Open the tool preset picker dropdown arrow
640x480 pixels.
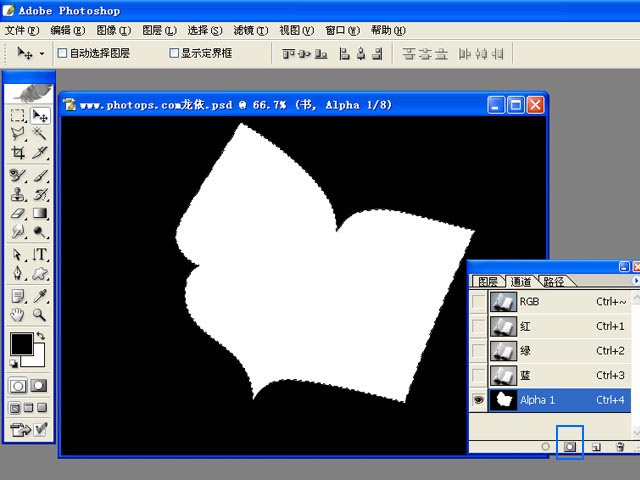(x=42, y=53)
